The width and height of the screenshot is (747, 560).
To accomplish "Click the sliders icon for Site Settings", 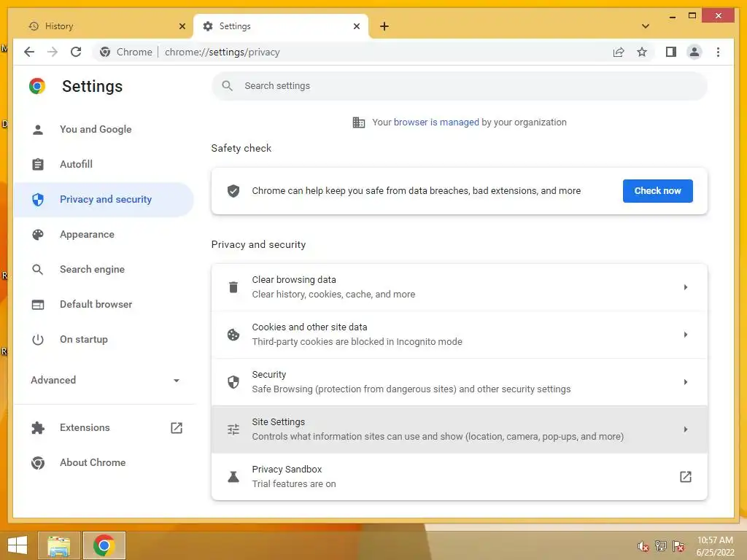I will tap(233, 429).
